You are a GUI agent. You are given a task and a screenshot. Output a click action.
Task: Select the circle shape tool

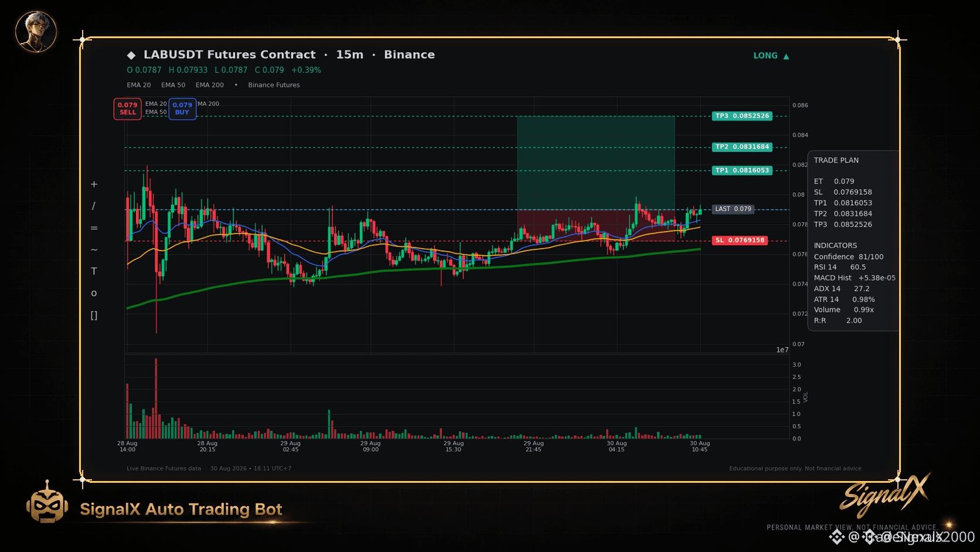[x=94, y=293]
